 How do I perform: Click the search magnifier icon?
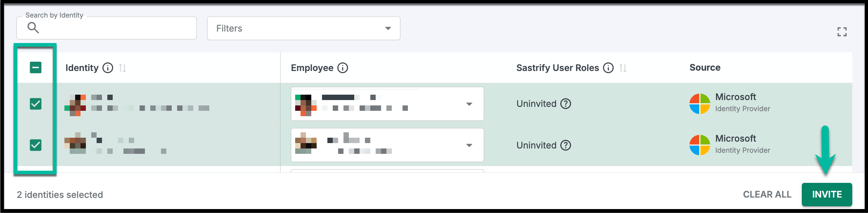[33, 28]
